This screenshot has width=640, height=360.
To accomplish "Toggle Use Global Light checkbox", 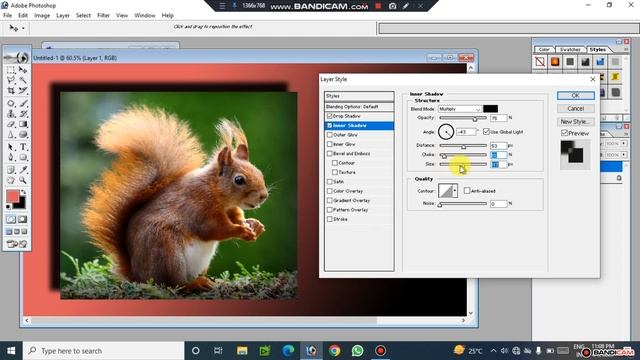I will click(x=486, y=131).
